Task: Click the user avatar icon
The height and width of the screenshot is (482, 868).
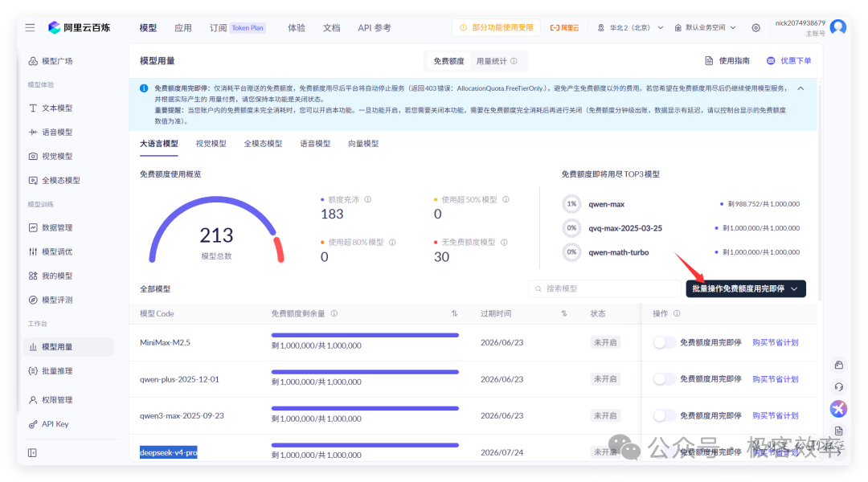Action: click(x=838, y=27)
